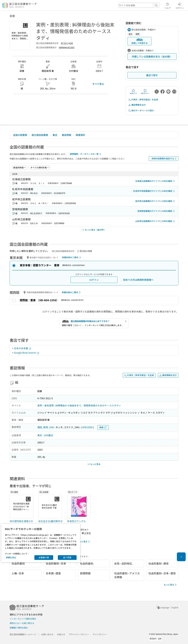Click the NDC icon above 361.8

click(x=73, y=84)
